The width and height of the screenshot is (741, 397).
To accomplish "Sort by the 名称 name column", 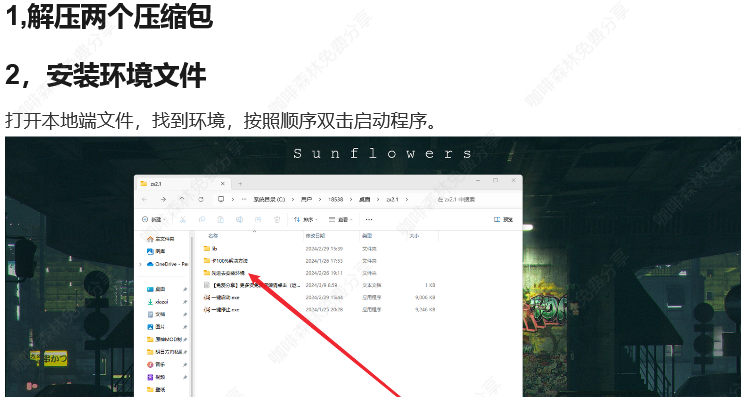I will [213, 235].
